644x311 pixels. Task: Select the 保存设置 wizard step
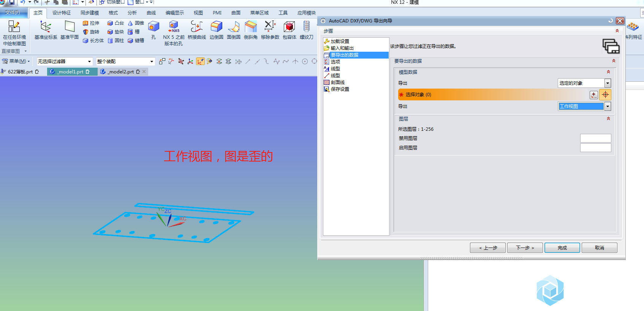[x=340, y=89]
